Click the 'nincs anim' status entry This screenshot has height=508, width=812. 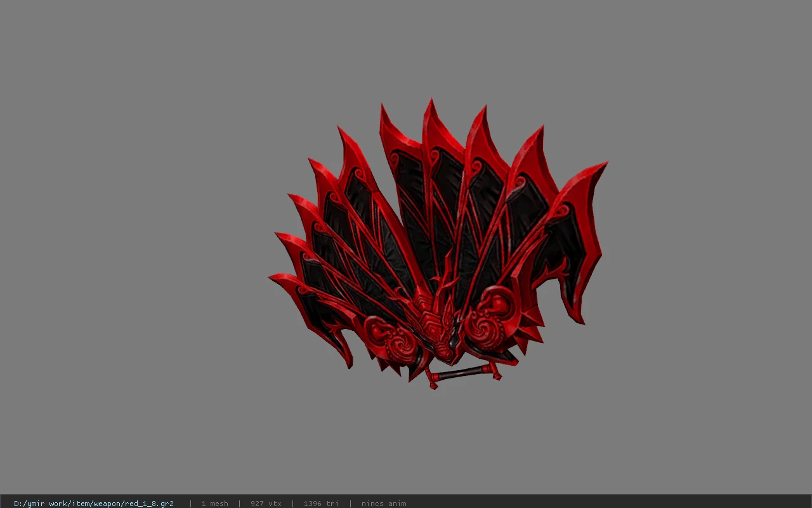[x=384, y=504]
